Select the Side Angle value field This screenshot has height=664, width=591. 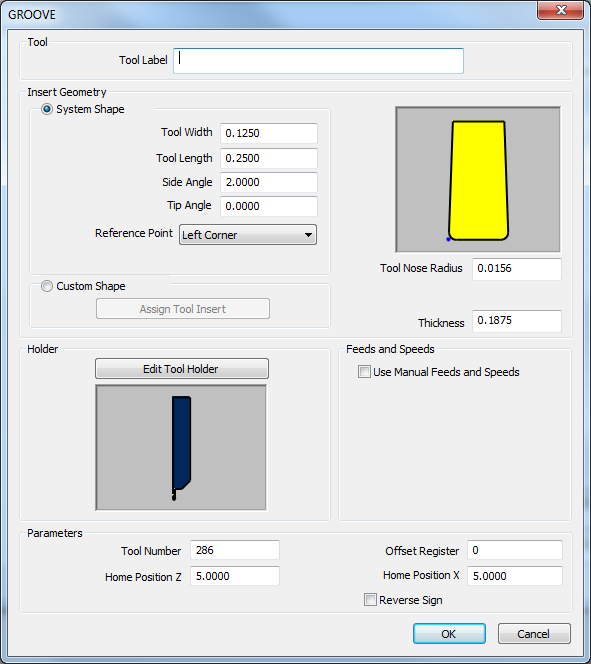[x=269, y=182]
